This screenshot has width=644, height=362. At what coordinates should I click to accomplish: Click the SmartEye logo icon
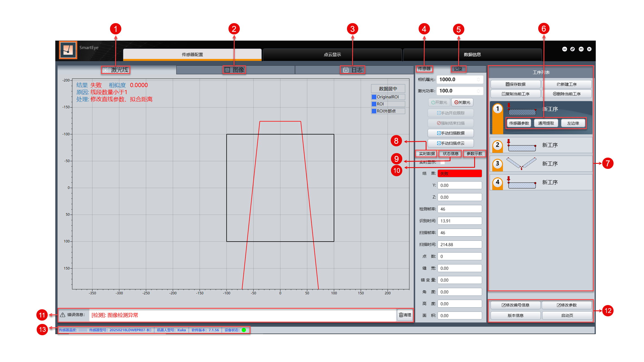click(68, 50)
